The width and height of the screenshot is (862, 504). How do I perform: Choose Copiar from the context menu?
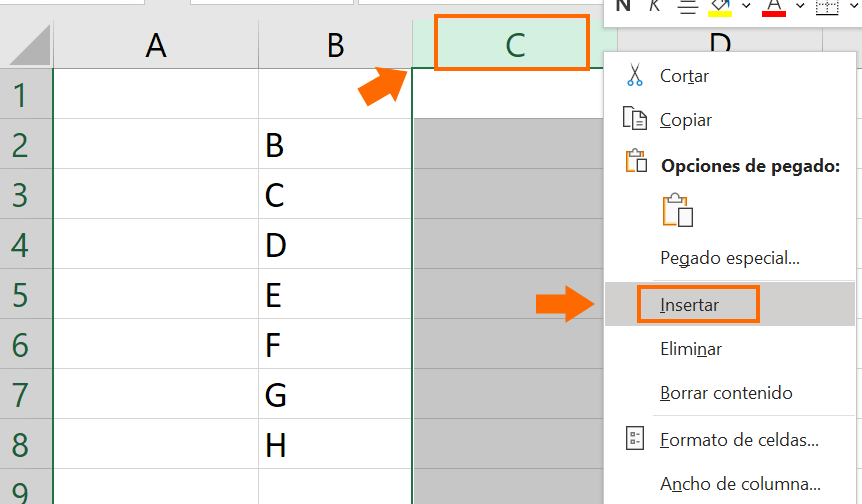pos(686,120)
